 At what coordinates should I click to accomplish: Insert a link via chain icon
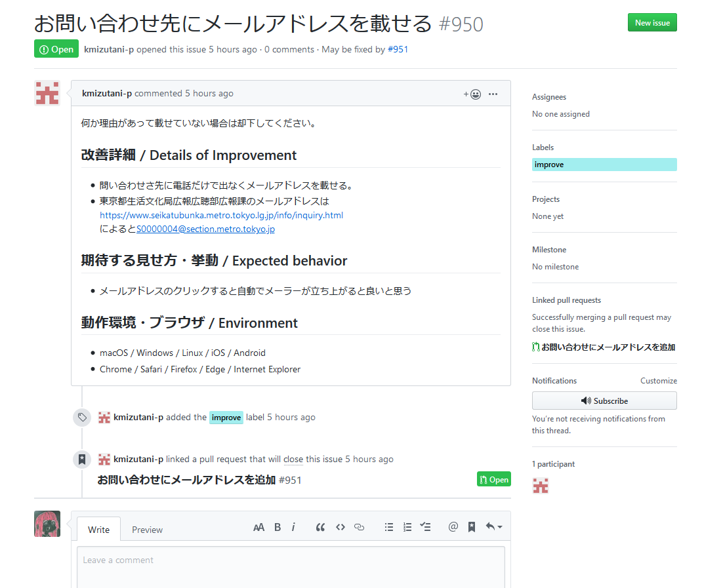click(359, 527)
